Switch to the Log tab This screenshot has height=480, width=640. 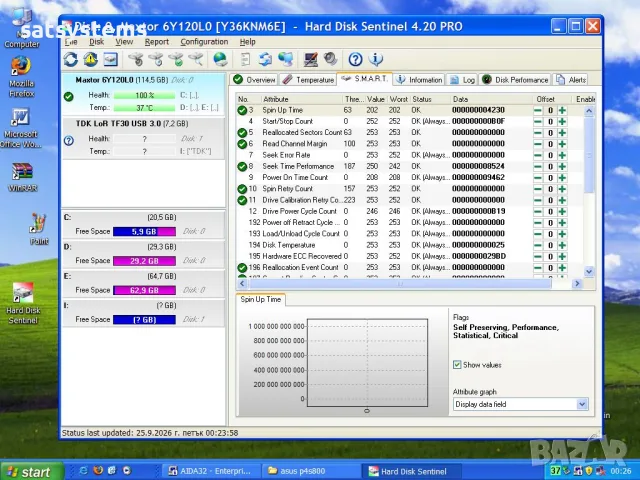pos(462,80)
